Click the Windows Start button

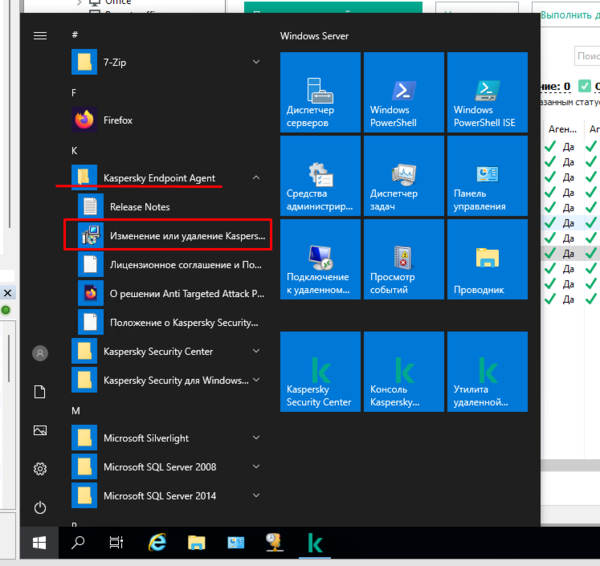click(40, 542)
